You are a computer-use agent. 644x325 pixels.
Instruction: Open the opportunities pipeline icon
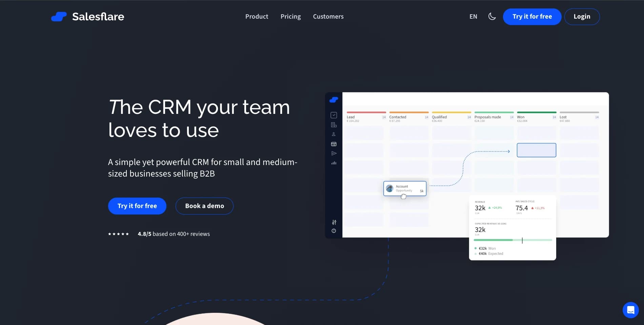click(334, 144)
